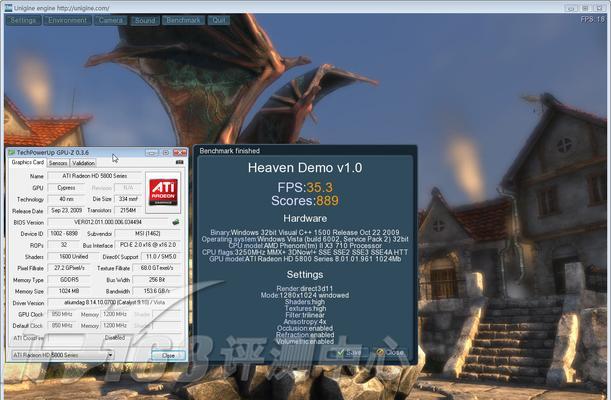Image resolution: width=611 pixels, height=400 pixels.
Task: Select the Graphics Card tab in GPU-Z
Action: tap(28, 162)
